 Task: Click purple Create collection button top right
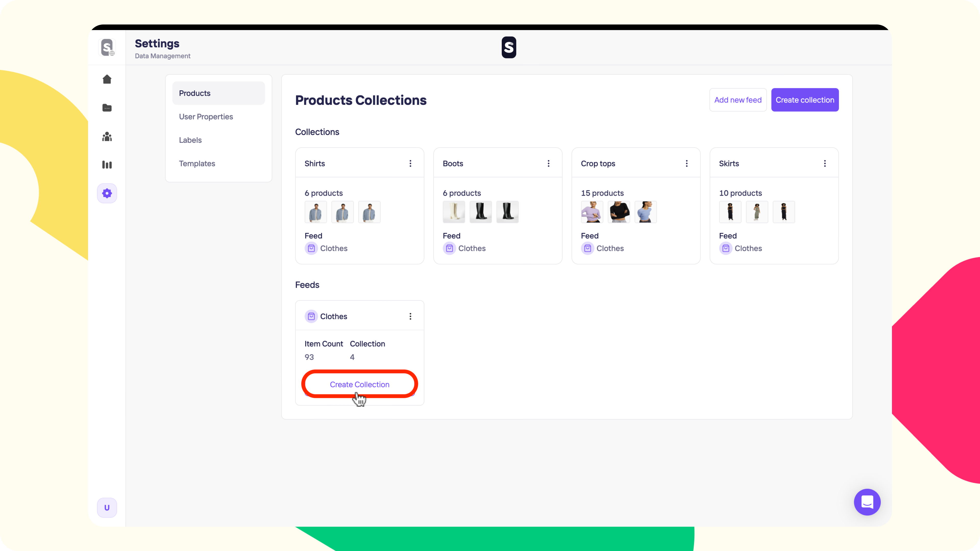click(x=805, y=100)
